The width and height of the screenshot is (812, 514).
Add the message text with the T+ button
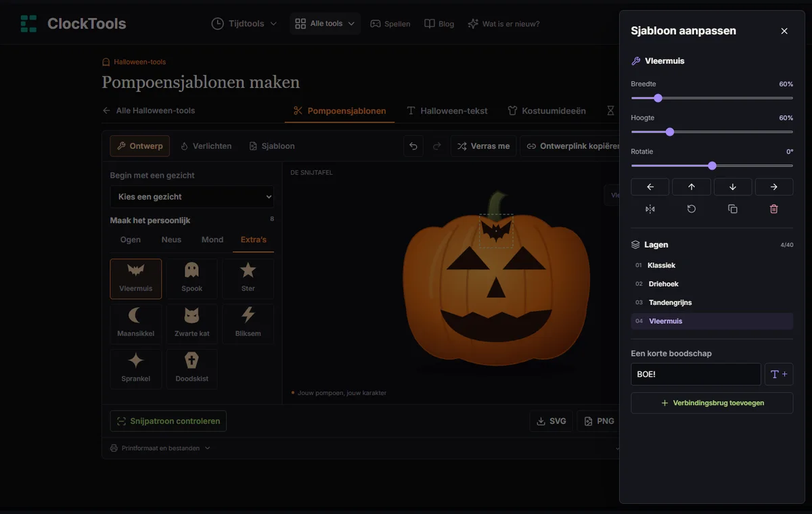(x=779, y=374)
